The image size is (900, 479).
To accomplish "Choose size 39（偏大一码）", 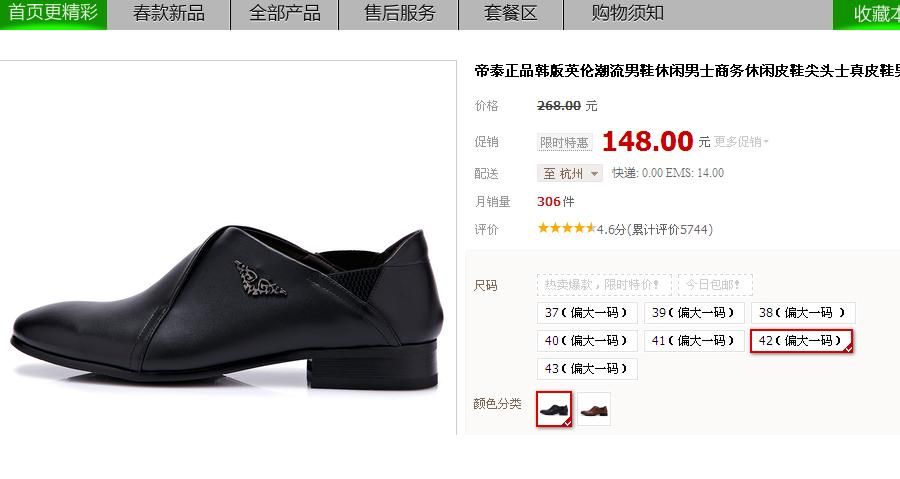I will 694,313.
